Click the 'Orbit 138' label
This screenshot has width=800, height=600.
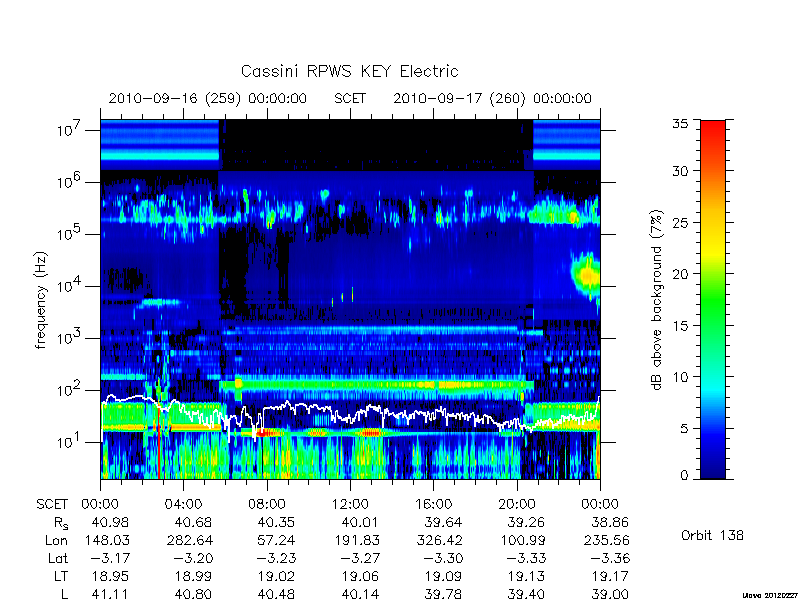point(712,535)
